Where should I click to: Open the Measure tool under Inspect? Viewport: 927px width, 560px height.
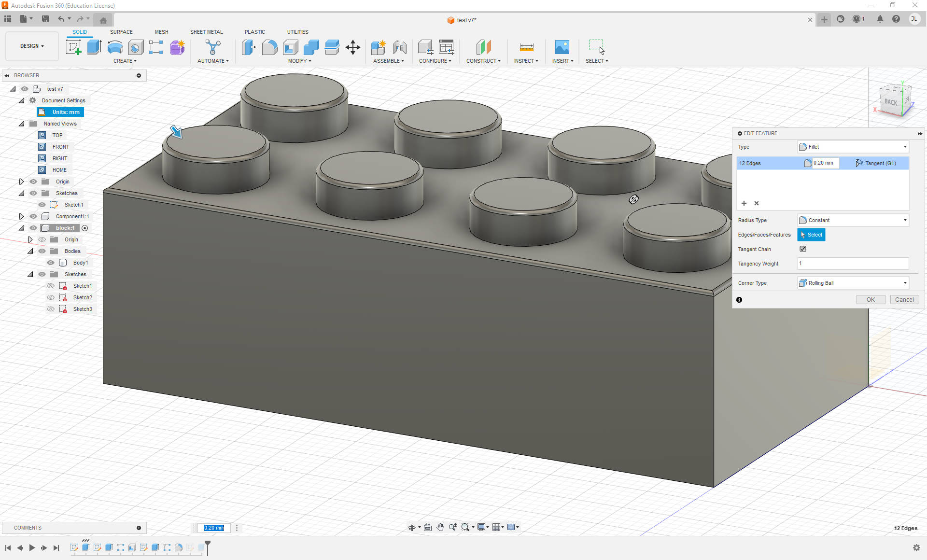tap(526, 47)
